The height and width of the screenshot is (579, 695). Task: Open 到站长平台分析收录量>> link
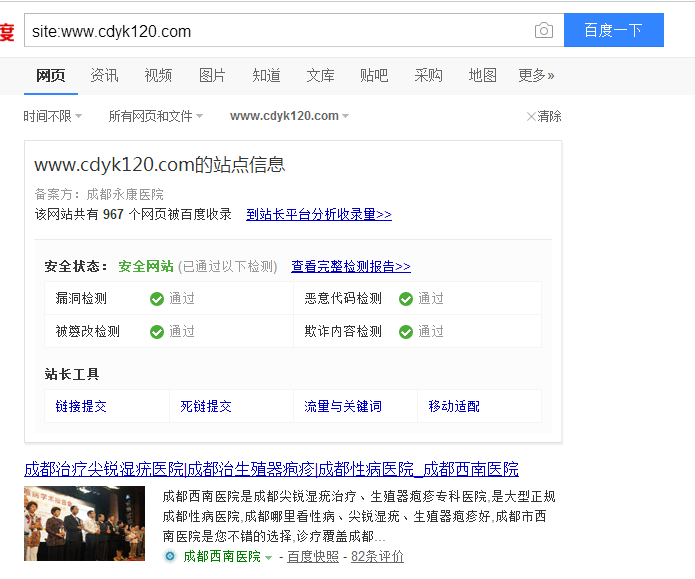click(319, 215)
